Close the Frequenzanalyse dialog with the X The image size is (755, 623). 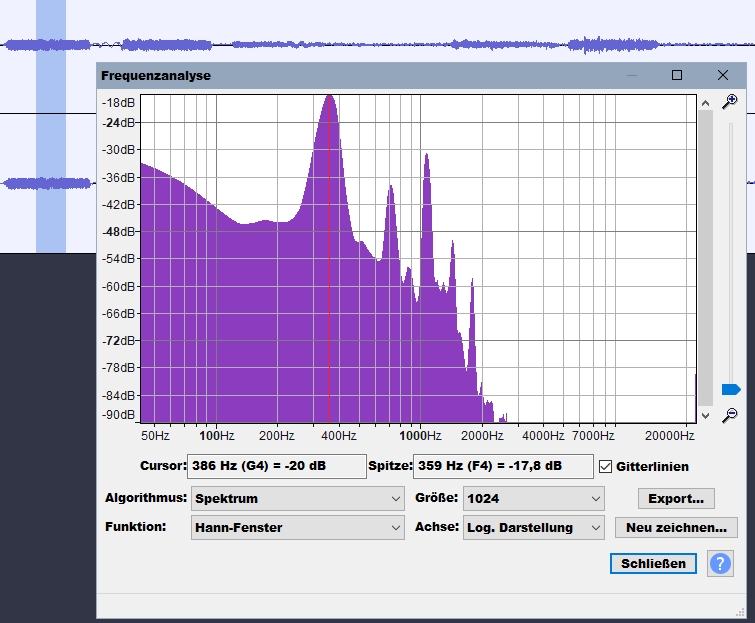coord(723,75)
